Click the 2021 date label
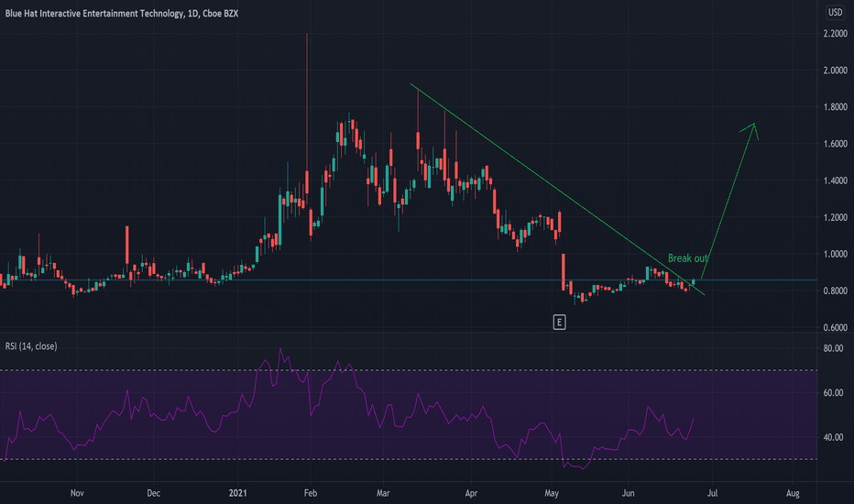Viewport: 854px width, 504px height. (x=237, y=493)
